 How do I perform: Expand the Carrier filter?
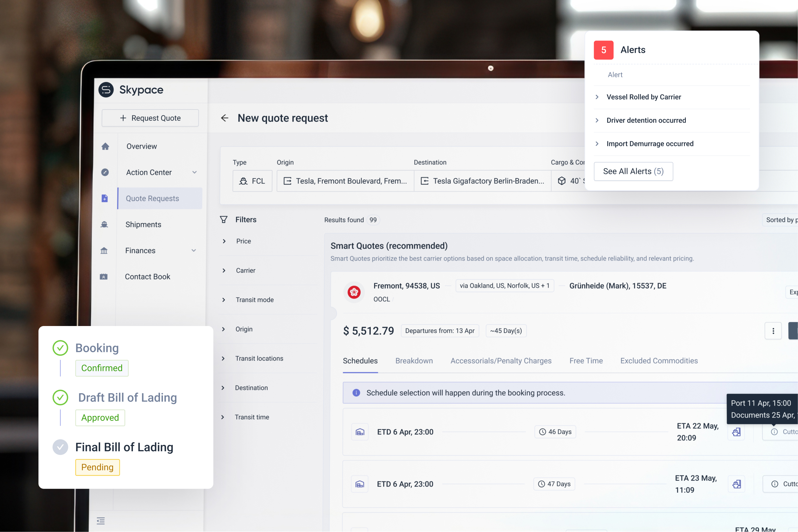(x=224, y=270)
